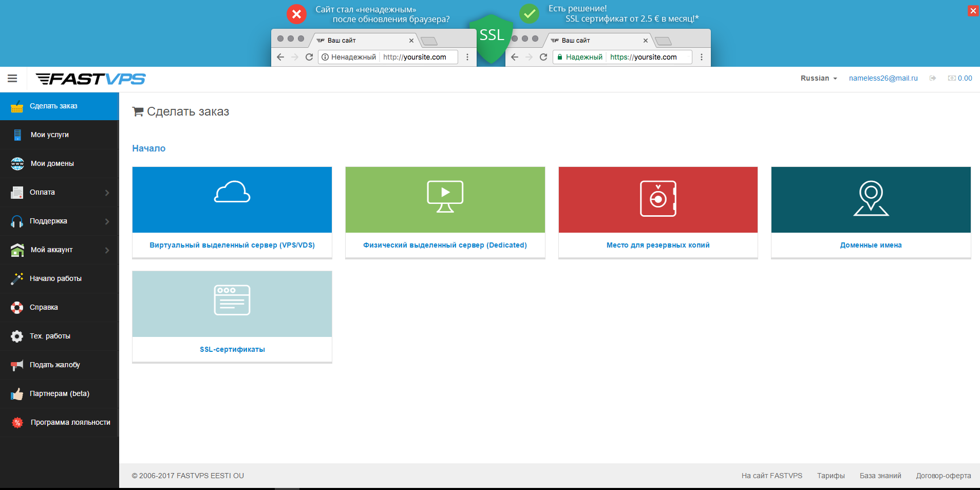980x490 pixels.
Task: Open Сделать заказ in sidebar
Action: (60, 106)
